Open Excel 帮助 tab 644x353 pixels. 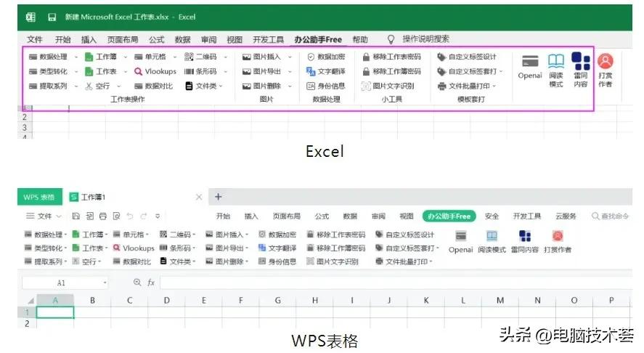click(x=360, y=39)
